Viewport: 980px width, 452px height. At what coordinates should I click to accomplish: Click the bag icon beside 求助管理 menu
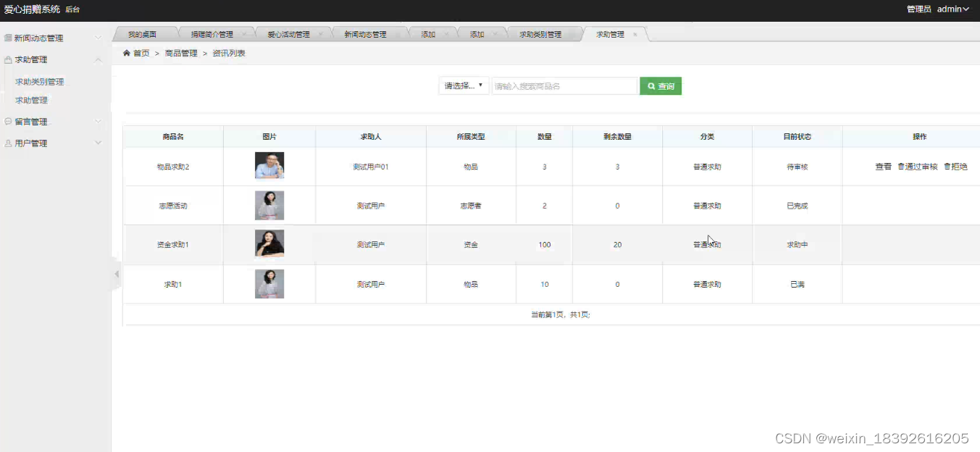click(x=8, y=60)
